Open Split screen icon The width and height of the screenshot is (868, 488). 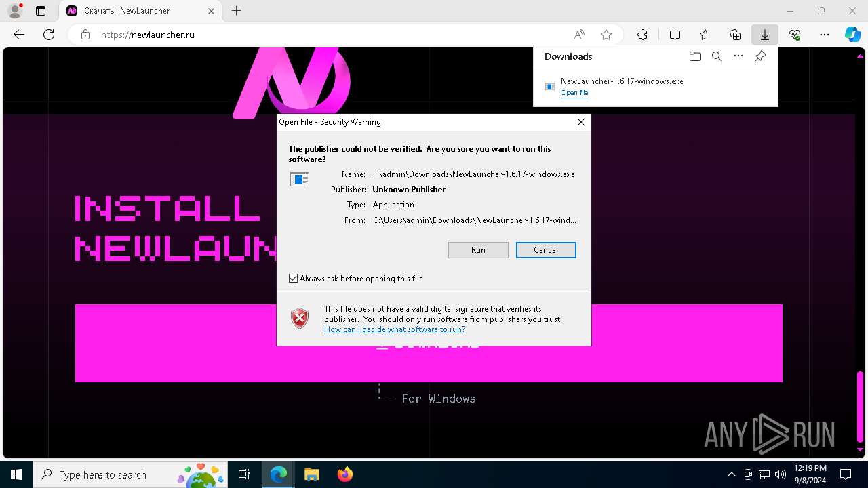pos(675,35)
